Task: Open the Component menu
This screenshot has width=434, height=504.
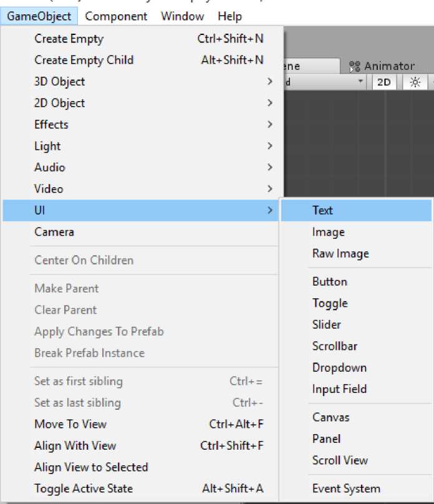Action: click(x=116, y=16)
